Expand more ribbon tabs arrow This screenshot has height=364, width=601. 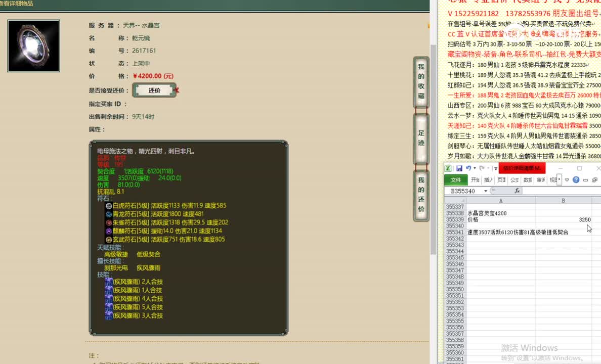tap(560, 180)
